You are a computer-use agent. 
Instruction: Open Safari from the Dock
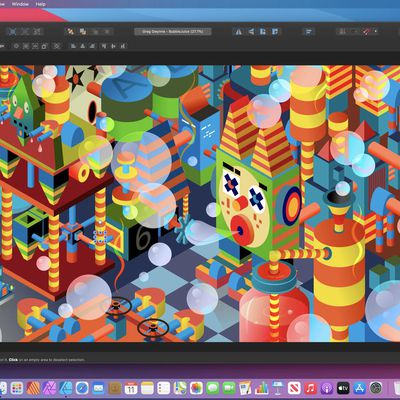point(82,388)
